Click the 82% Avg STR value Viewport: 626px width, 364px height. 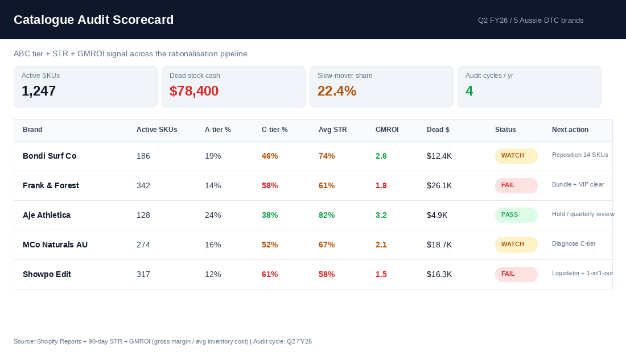click(x=327, y=215)
